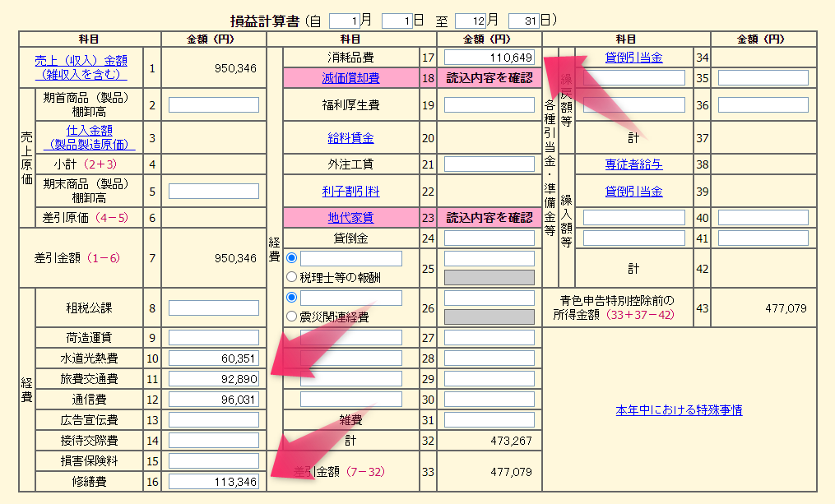Open the 売上(収入)金額 link
Viewport: 835px width, 504px height.
81,67
